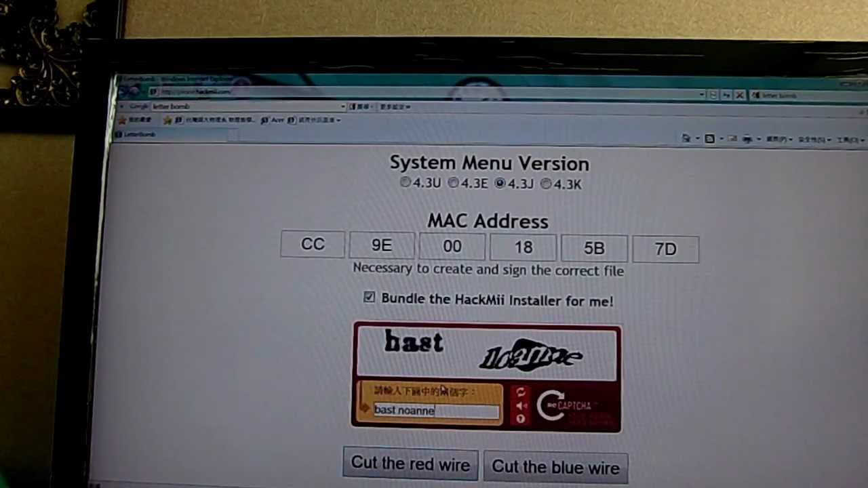Click the Google toolbar search field
The image size is (868, 488).
coord(248,106)
